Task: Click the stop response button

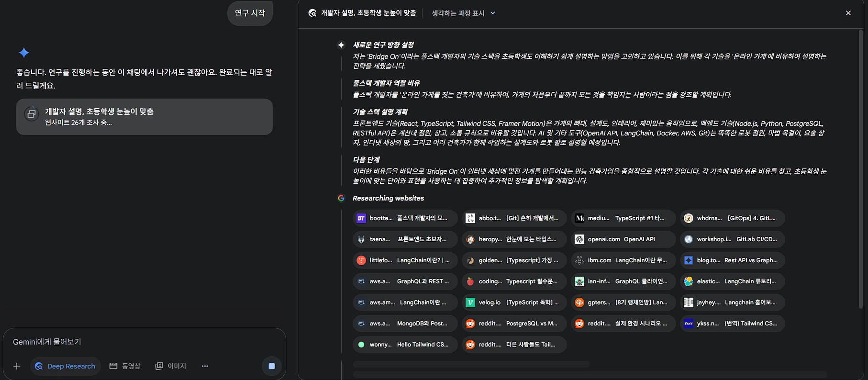Action: pyautogui.click(x=271, y=366)
